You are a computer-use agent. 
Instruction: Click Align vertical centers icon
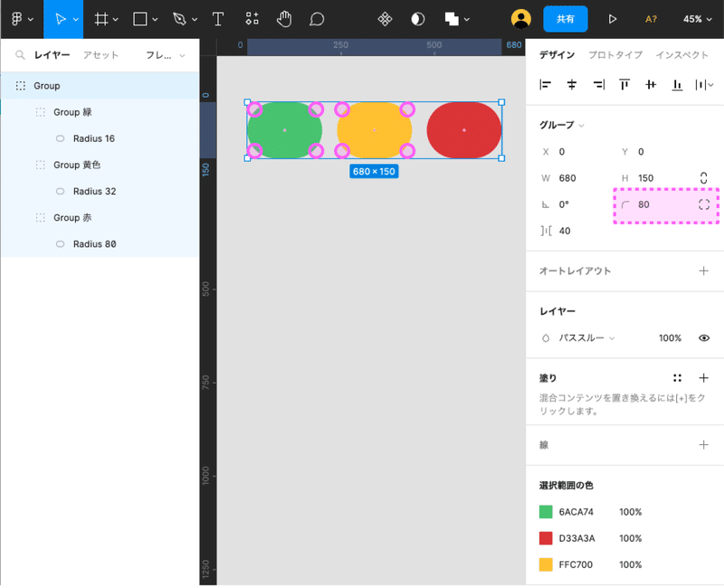pos(651,84)
